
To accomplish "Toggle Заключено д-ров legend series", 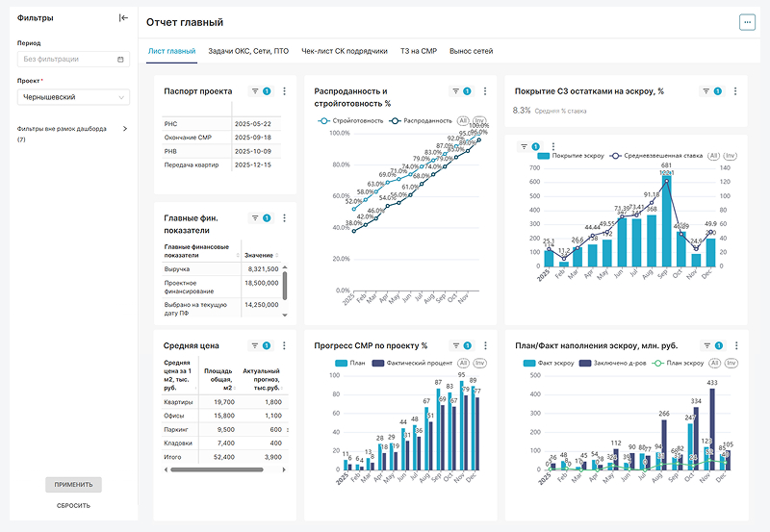I will click(x=613, y=364).
